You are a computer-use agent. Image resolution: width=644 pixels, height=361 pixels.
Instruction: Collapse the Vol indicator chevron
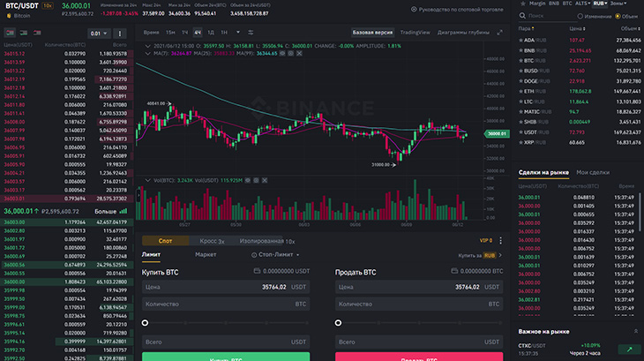[x=148, y=180]
